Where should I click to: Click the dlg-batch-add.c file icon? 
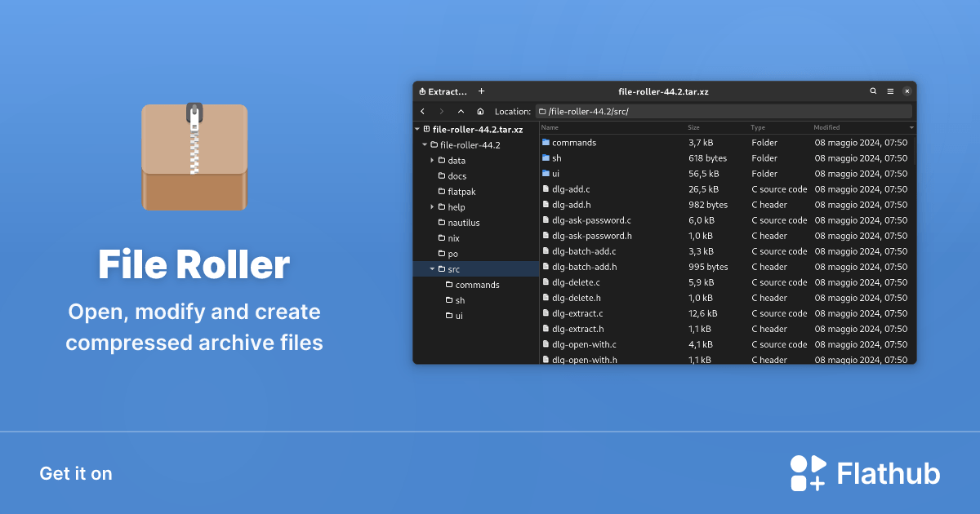click(x=546, y=250)
